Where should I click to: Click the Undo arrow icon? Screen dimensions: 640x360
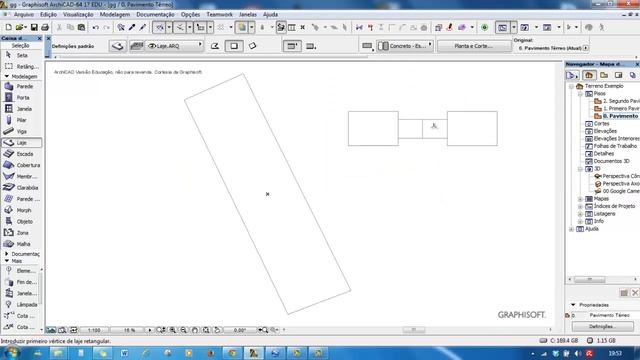click(x=96, y=27)
